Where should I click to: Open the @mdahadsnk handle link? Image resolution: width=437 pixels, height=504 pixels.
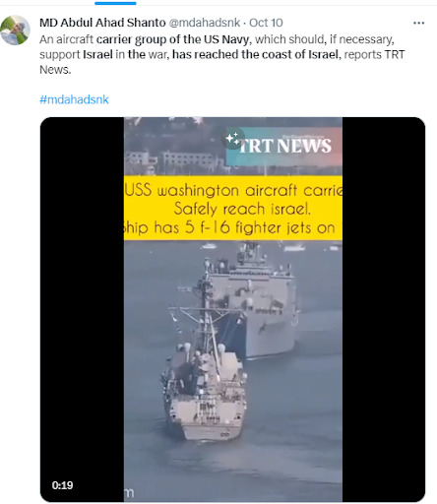[x=205, y=23]
